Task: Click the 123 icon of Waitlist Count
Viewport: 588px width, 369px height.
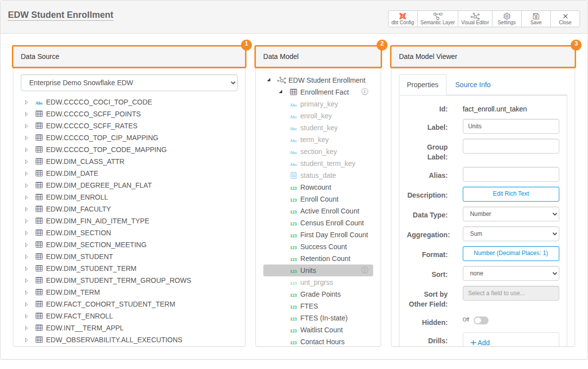Action: point(293,331)
